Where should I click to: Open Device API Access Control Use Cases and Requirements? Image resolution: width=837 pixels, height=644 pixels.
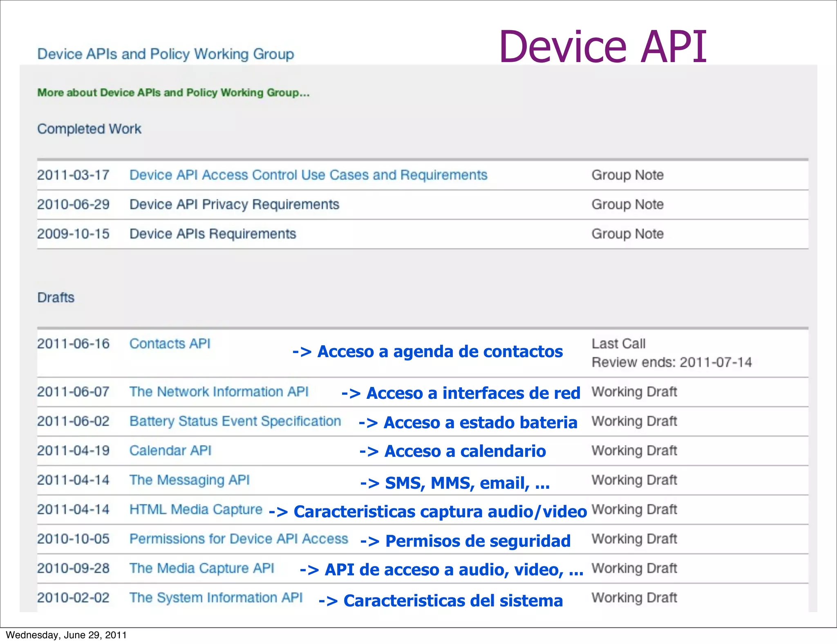pyautogui.click(x=309, y=175)
